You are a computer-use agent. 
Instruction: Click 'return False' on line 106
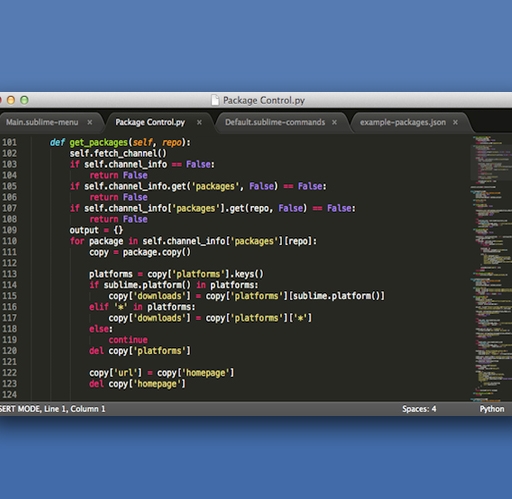tap(118, 197)
